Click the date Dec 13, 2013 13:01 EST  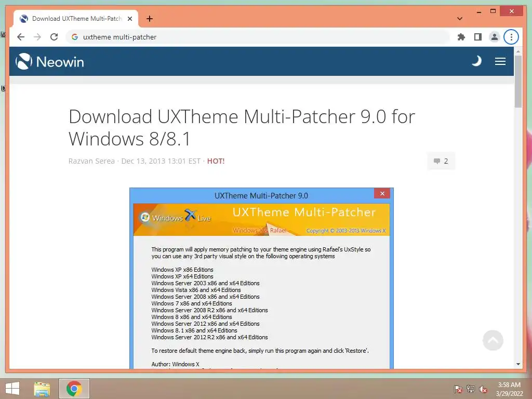[161, 161]
